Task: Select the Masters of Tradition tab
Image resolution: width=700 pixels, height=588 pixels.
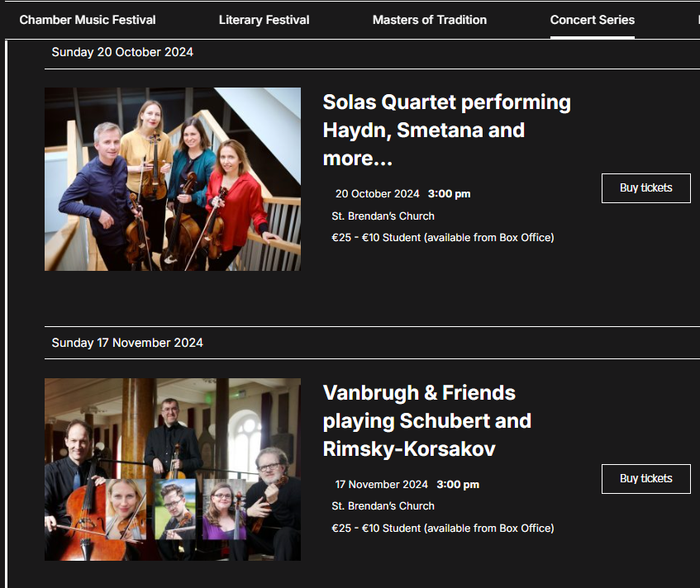Action: click(x=429, y=20)
